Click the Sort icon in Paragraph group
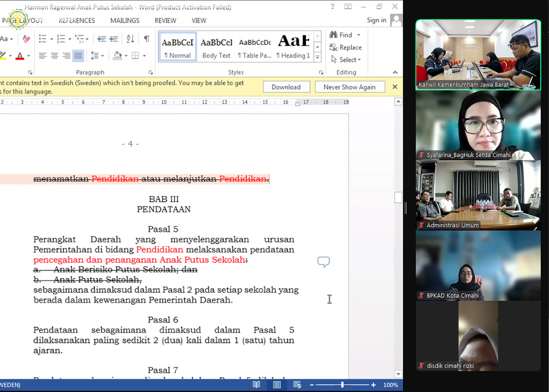This screenshot has height=392, width=549. (130, 39)
